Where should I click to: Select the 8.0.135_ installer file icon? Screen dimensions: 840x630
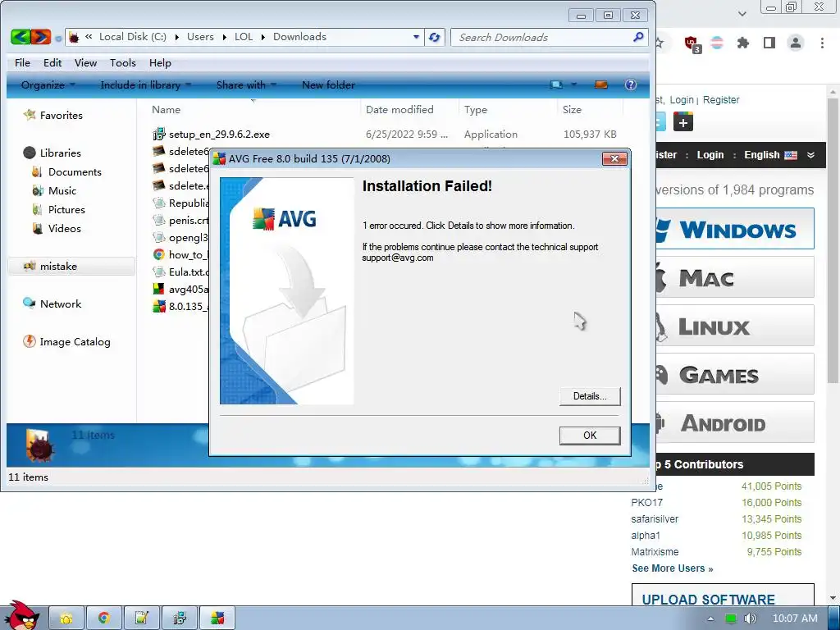pyautogui.click(x=158, y=306)
